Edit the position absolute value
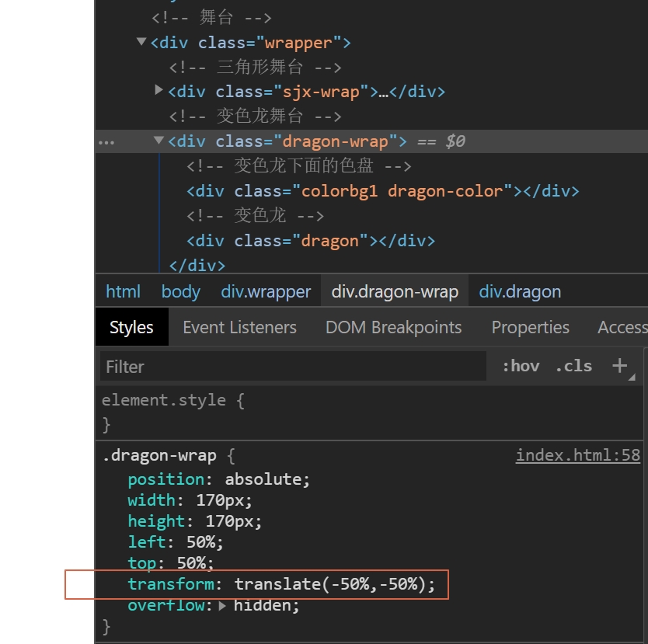 (264, 479)
